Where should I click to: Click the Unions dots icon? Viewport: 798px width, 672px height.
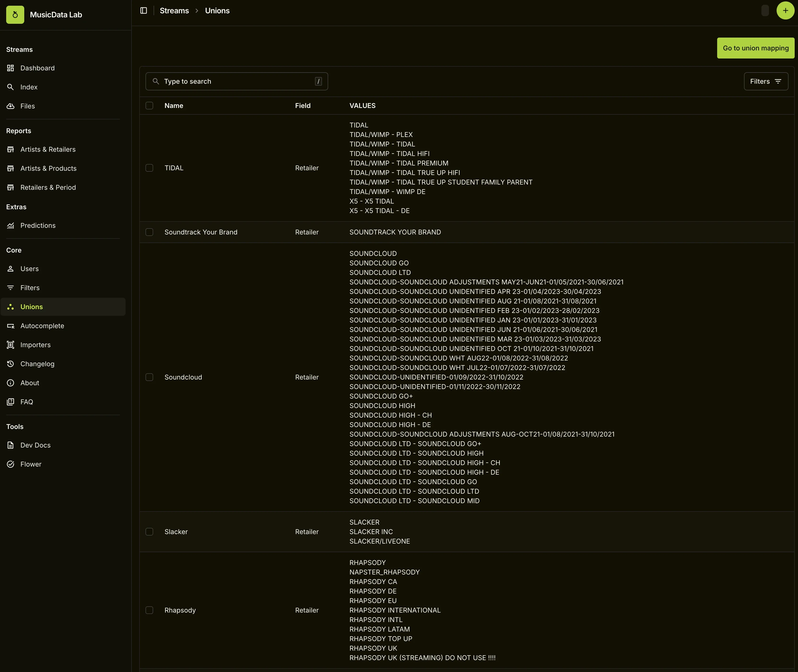11,307
